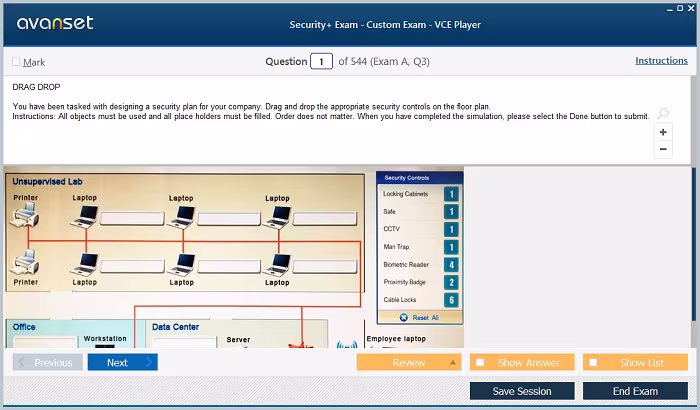The image size is (700, 410).
Task: Reset all security controls
Action: coord(420,318)
